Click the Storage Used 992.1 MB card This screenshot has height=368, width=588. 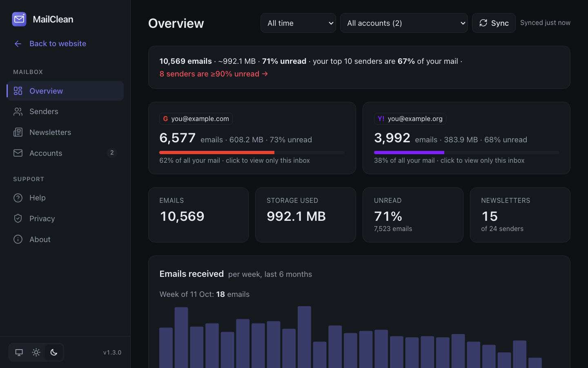(x=305, y=215)
